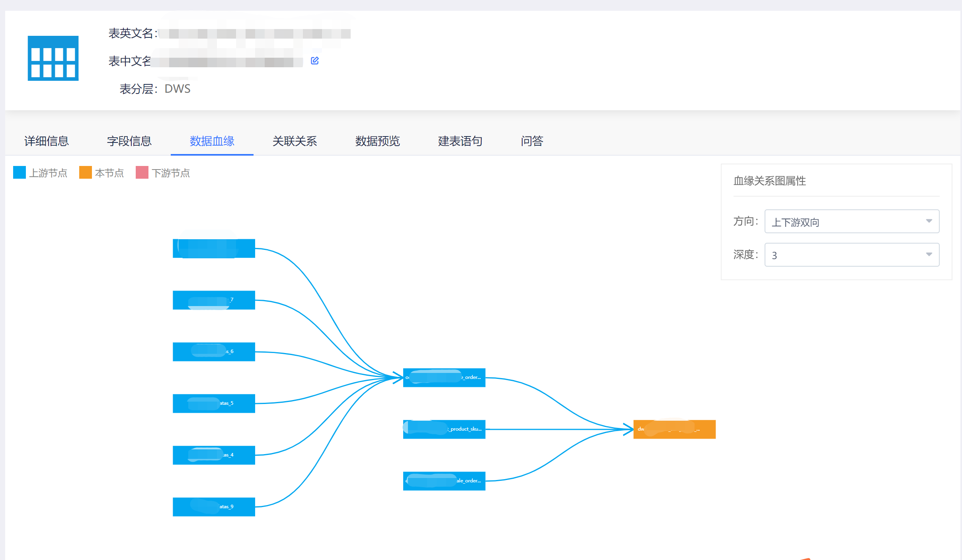Screen dimensions: 962x560
Task: Expand the 上下游双向 selector arrow
Action: (929, 221)
